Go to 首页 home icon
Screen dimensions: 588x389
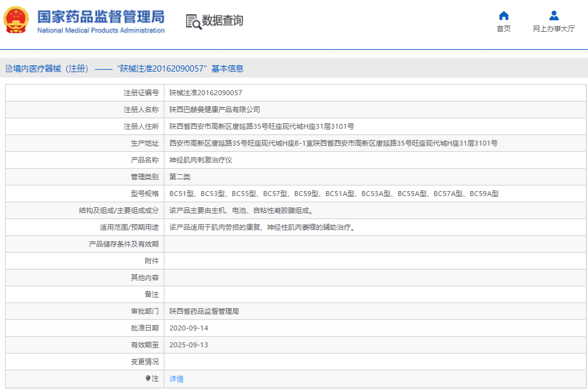click(504, 16)
